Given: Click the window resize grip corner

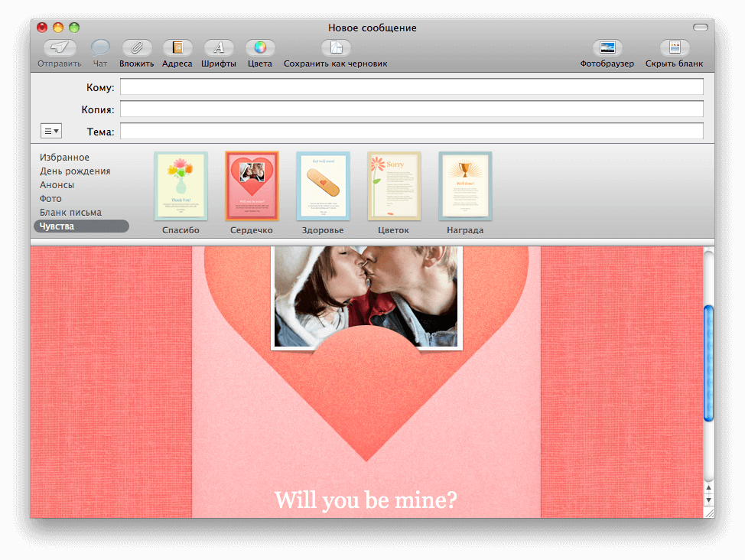Looking at the screenshot, I should (x=709, y=513).
